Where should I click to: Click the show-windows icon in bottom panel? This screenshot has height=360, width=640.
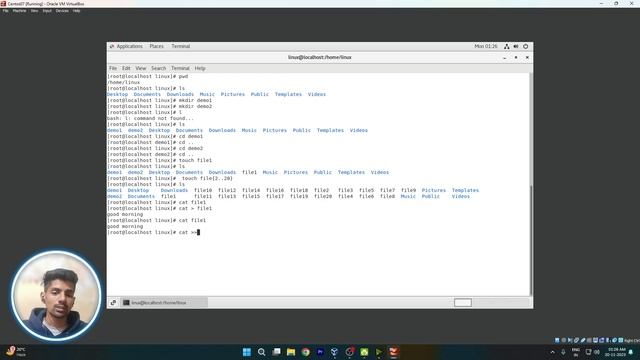(113, 302)
